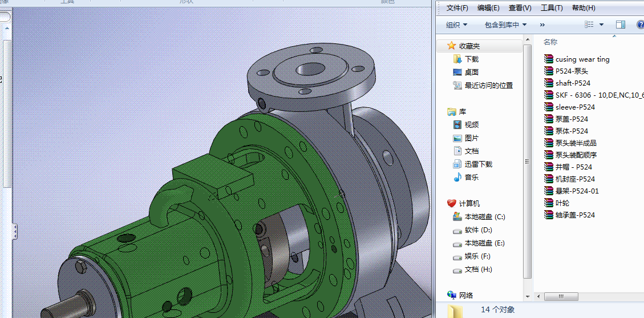Select the 本地磁盘 (C:) drive icon
The width and height of the screenshot is (644, 318).
point(457,216)
